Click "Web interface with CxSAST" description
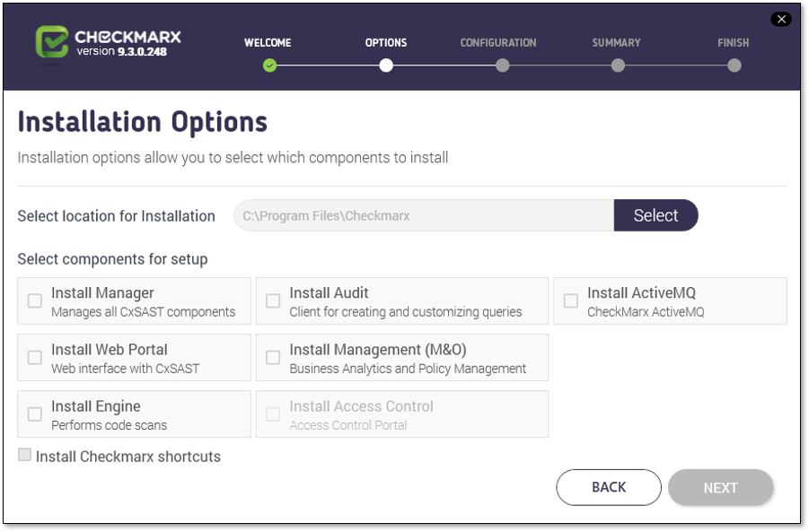This screenshot has height=532, width=809. click(126, 369)
